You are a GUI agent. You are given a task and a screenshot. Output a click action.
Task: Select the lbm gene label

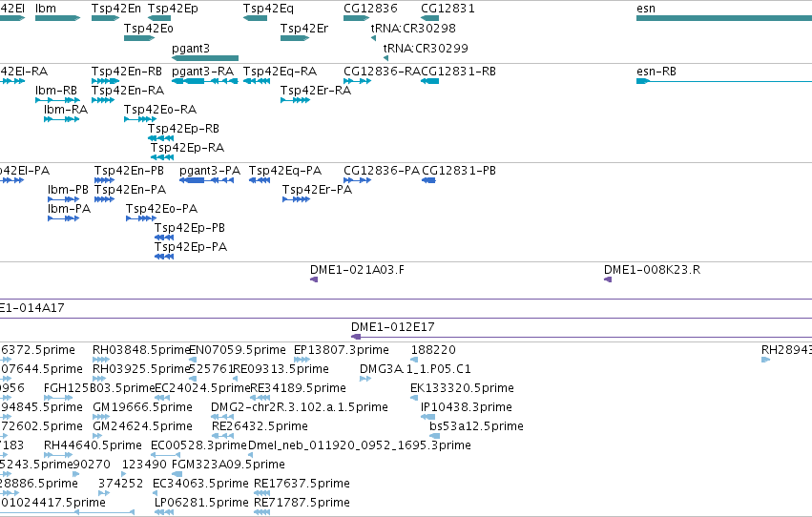pos(46,9)
